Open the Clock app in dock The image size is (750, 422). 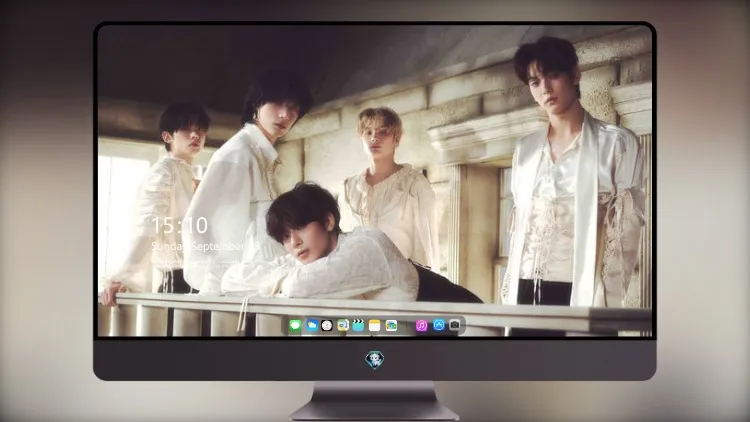(327, 326)
